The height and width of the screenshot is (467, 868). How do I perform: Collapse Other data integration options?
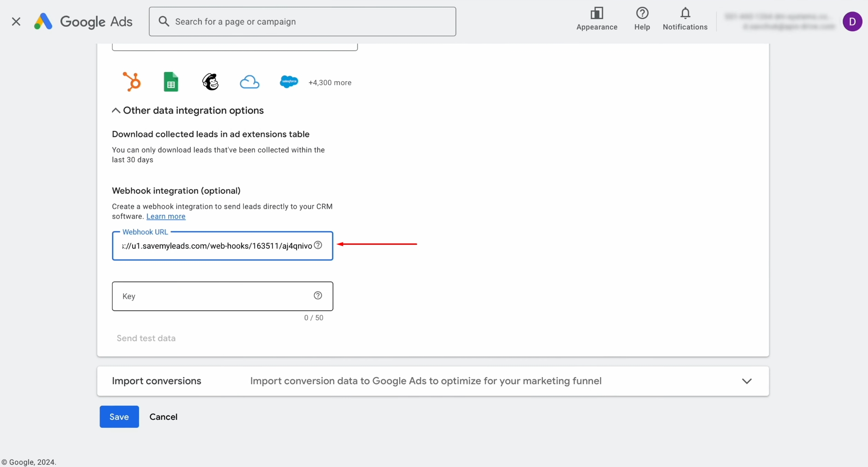tap(188, 111)
